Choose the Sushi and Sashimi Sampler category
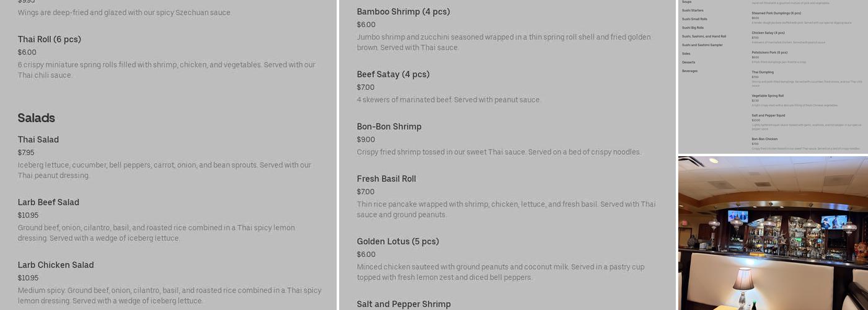The height and width of the screenshot is (310, 868). (x=702, y=45)
